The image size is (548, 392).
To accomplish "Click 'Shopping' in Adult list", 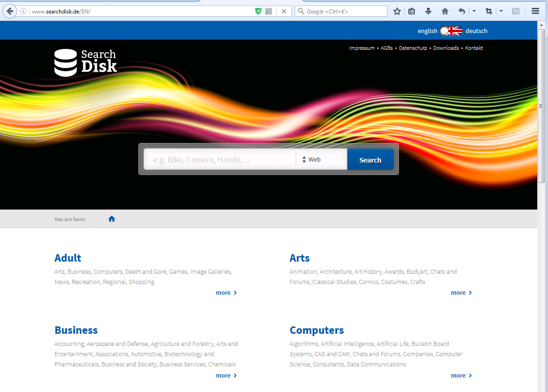I will click(141, 282).
